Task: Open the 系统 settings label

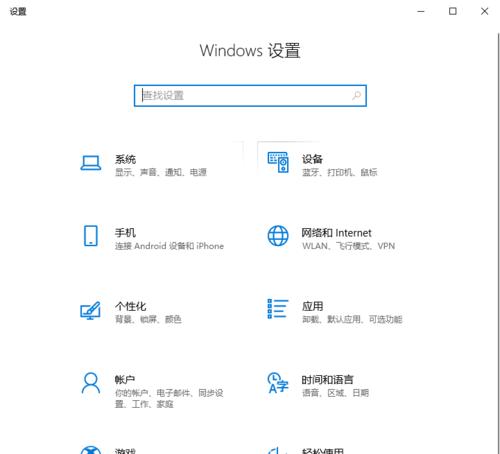Action: (x=126, y=159)
